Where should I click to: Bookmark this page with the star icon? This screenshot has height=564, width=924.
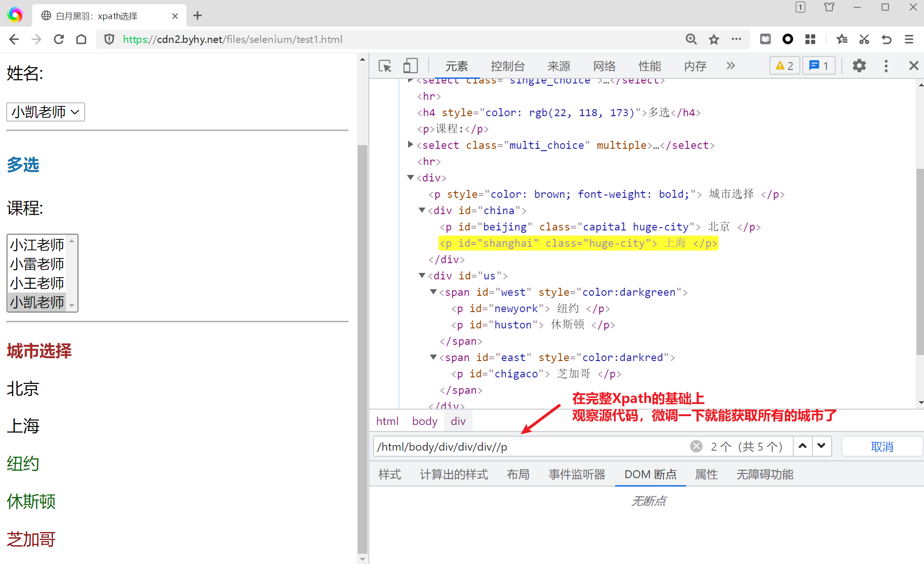click(x=714, y=40)
